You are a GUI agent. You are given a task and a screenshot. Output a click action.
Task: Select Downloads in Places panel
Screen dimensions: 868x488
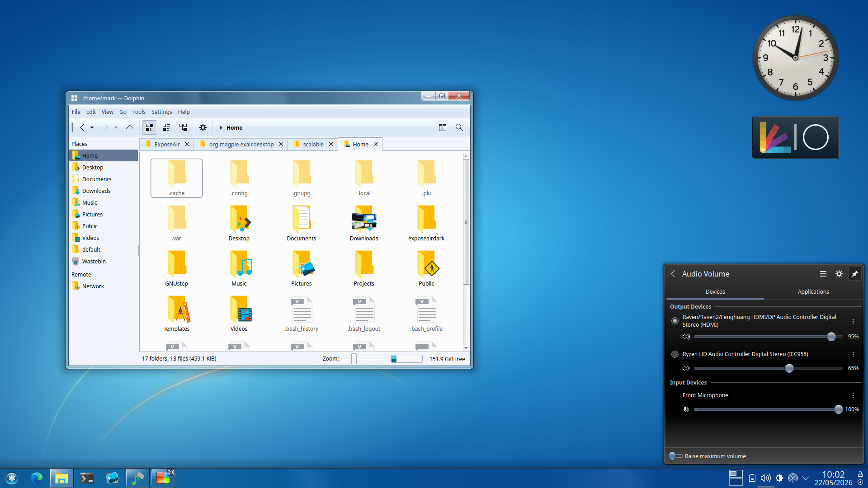click(x=104, y=191)
